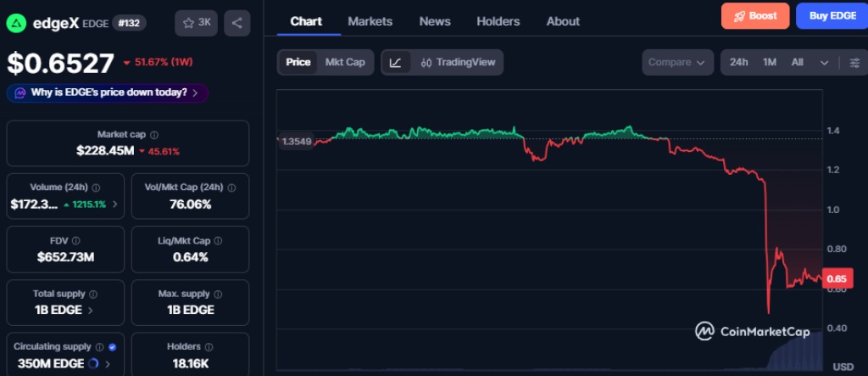
Task: Open the share icon button
Action: 237,23
